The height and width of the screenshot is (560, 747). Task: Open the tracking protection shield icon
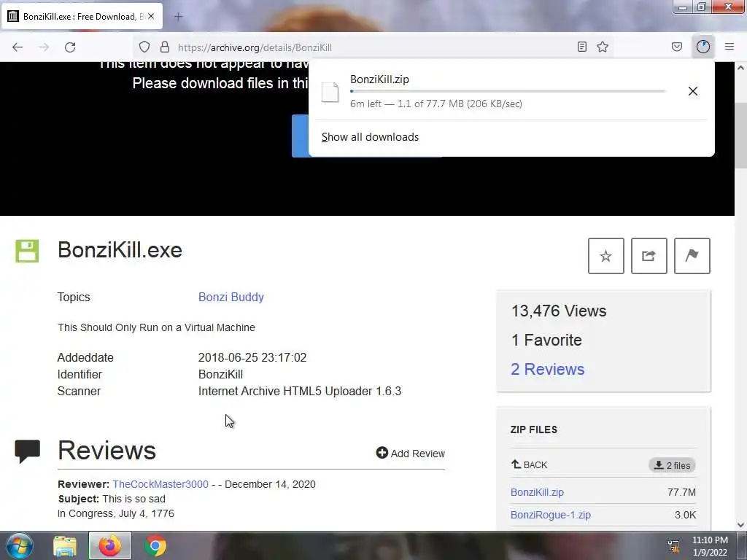point(144,47)
